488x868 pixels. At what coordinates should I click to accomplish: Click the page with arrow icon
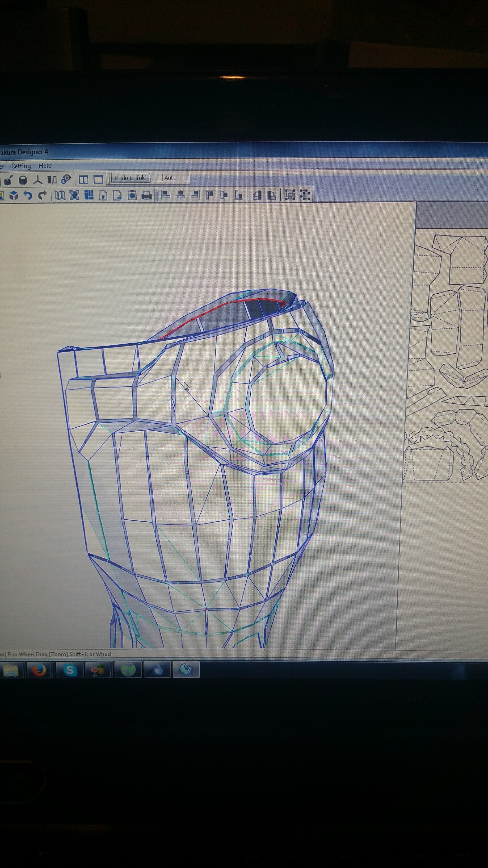click(117, 195)
